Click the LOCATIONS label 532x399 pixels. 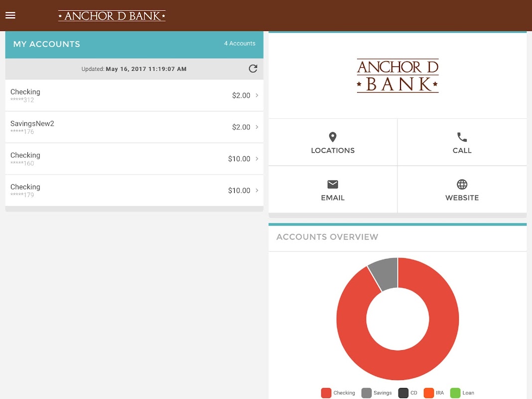[x=333, y=151]
